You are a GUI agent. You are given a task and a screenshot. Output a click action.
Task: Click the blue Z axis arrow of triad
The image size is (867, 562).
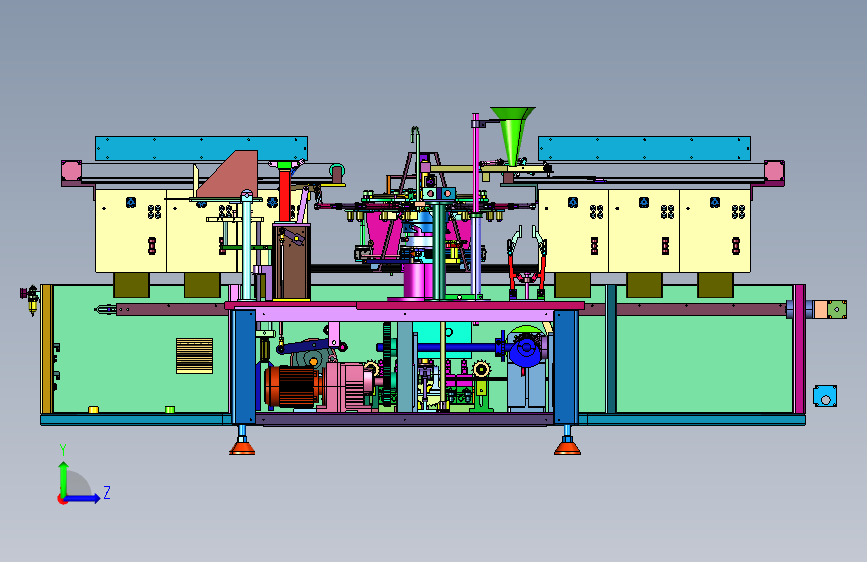point(83,499)
